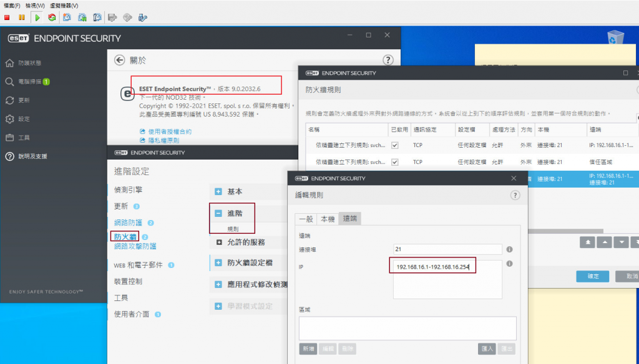Open the snapshot manager toolbar icon

[x=97, y=17]
